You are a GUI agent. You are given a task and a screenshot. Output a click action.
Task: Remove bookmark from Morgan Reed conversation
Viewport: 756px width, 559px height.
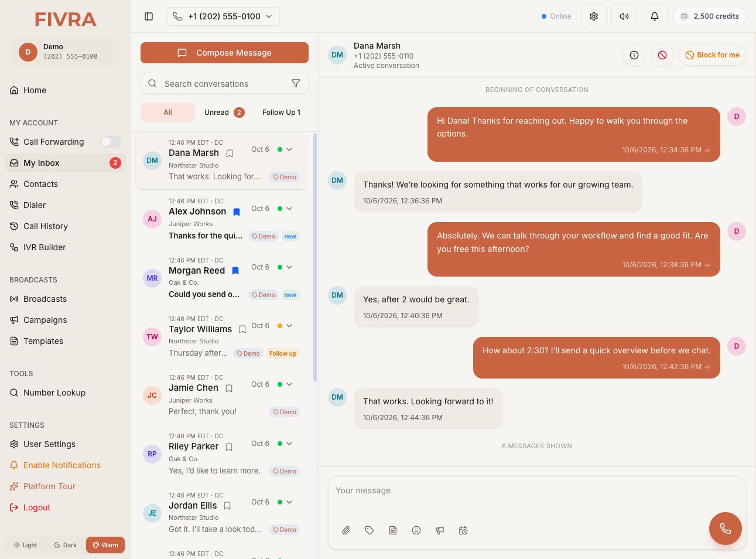(235, 271)
